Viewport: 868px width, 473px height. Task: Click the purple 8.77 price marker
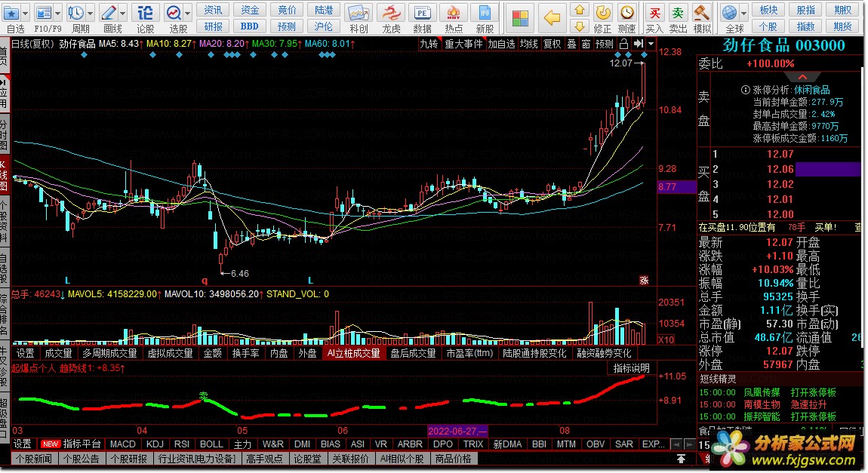pos(676,187)
